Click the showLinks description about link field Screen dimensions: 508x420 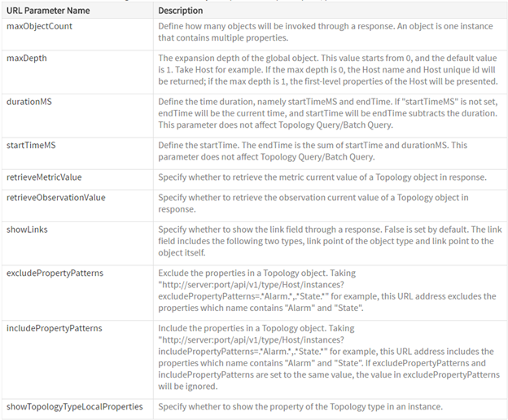coord(330,241)
